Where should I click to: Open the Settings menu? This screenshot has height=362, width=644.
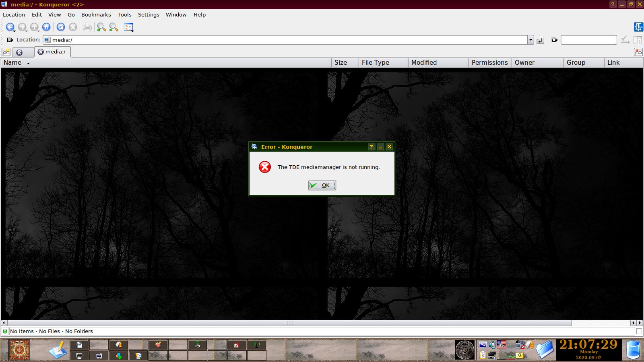point(149,14)
